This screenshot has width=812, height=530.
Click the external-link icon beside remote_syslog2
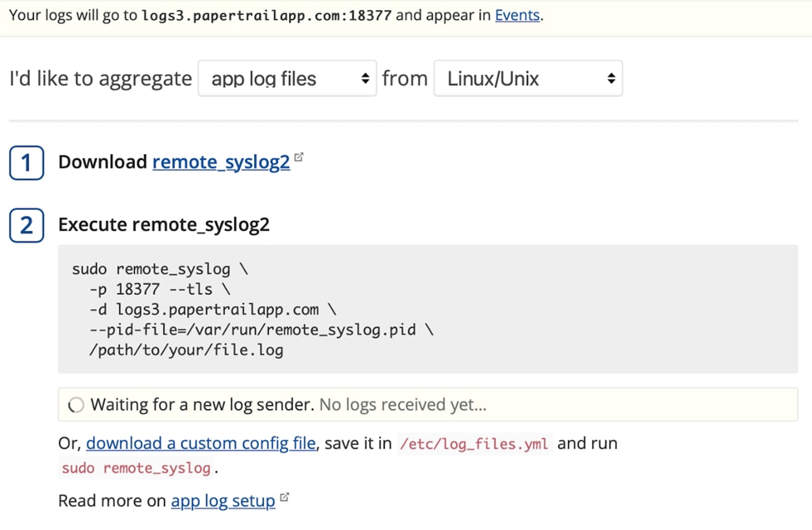(299, 157)
